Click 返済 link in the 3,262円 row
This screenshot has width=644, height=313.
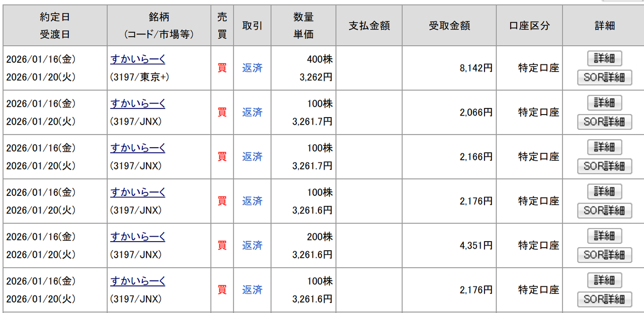tap(252, 68)
